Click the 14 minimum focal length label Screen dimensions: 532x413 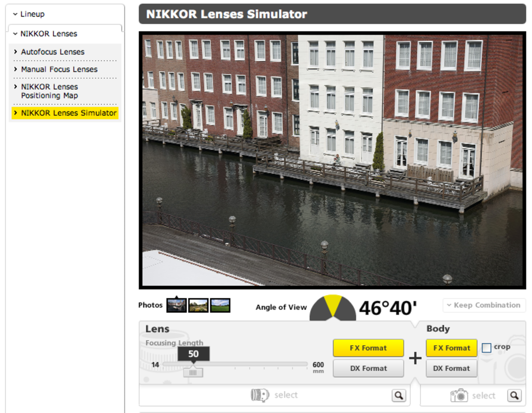tap(155, 365)
